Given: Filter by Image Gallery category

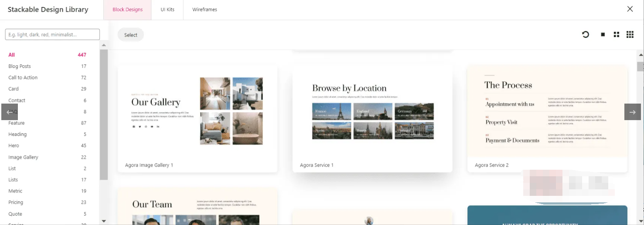Looking at the screenshot, I should (x=47, y=157).
